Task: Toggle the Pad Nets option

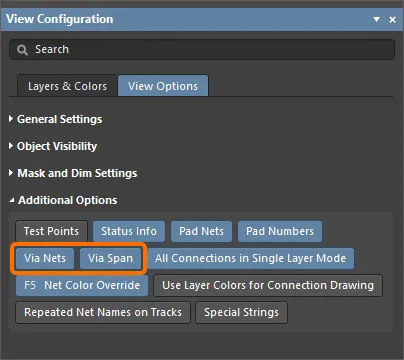Action: pos(201,231)
